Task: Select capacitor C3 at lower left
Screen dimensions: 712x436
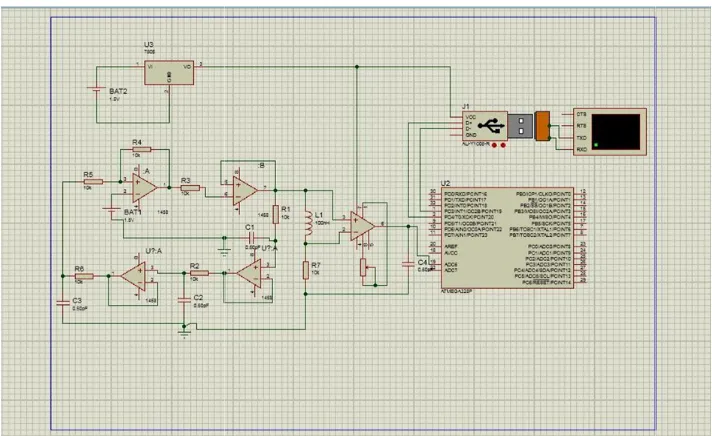Action: (63, 302)
